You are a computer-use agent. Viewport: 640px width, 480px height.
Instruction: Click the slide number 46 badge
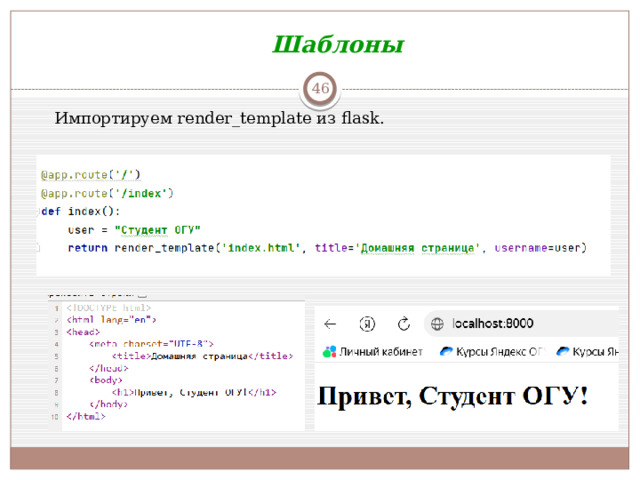tap(320, 88)
